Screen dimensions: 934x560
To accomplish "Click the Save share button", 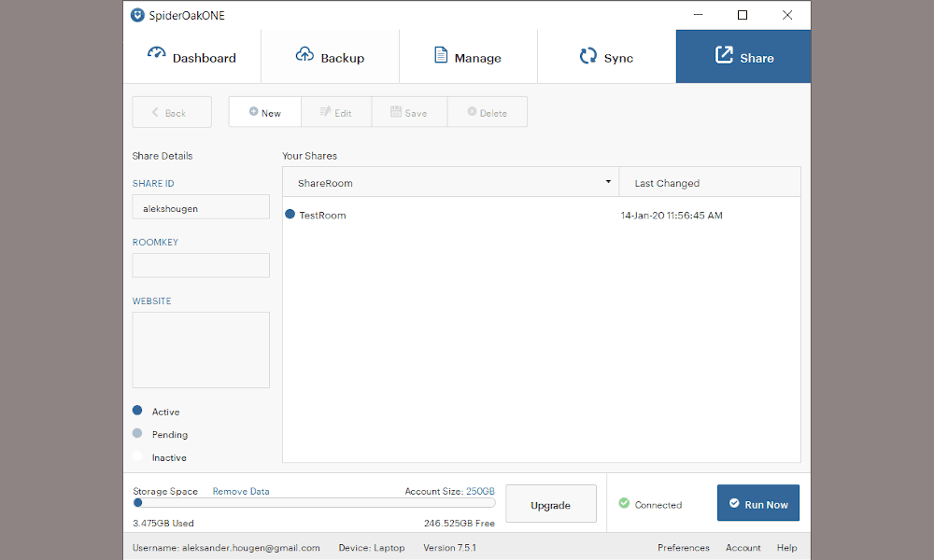I will (409, 112).
